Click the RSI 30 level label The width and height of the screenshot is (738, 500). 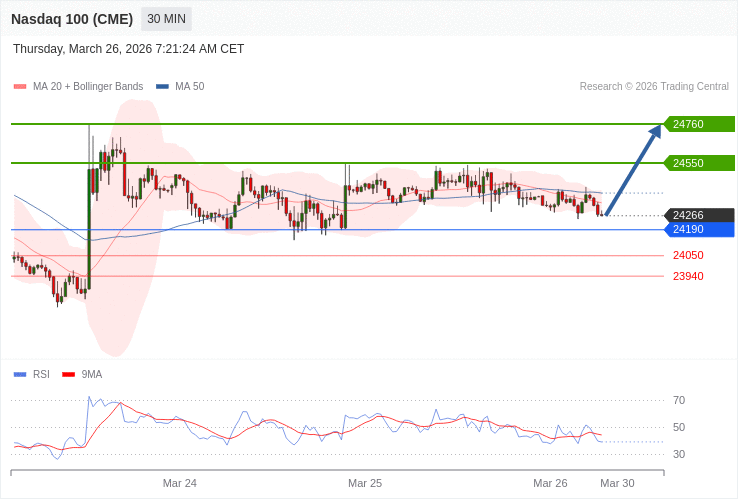pyautogui.click(x=679, y=455)
